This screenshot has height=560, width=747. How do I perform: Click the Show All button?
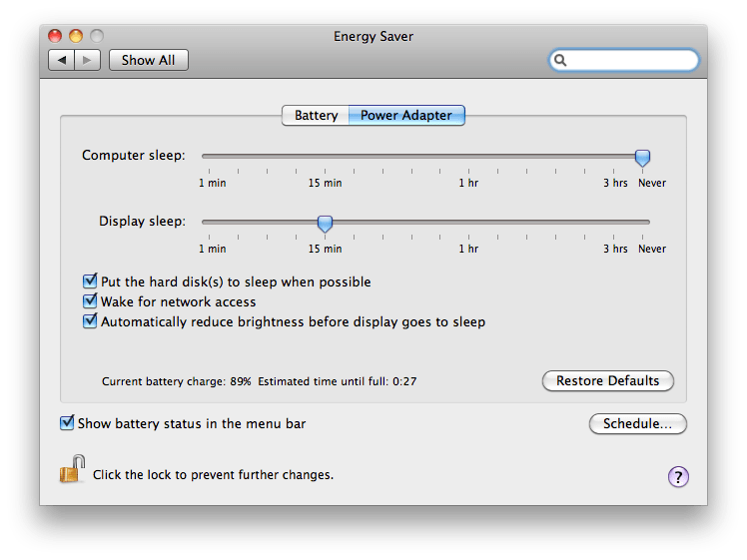tap(149, 60)
